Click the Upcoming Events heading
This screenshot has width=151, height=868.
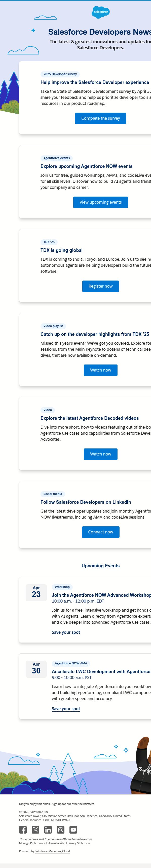click(100, 565)
